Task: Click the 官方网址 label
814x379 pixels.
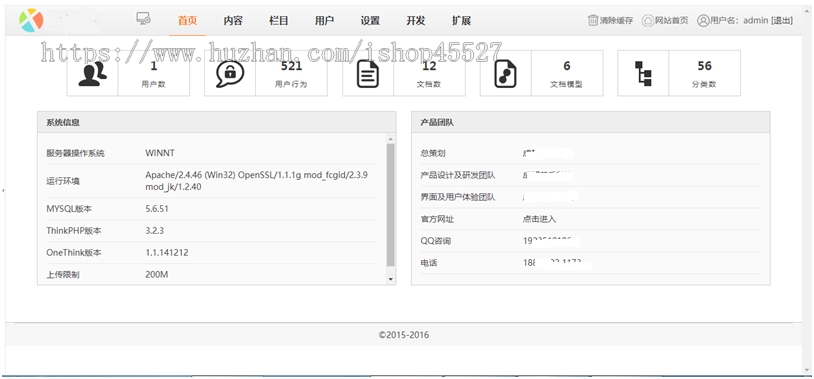Action: coord(437,219)
